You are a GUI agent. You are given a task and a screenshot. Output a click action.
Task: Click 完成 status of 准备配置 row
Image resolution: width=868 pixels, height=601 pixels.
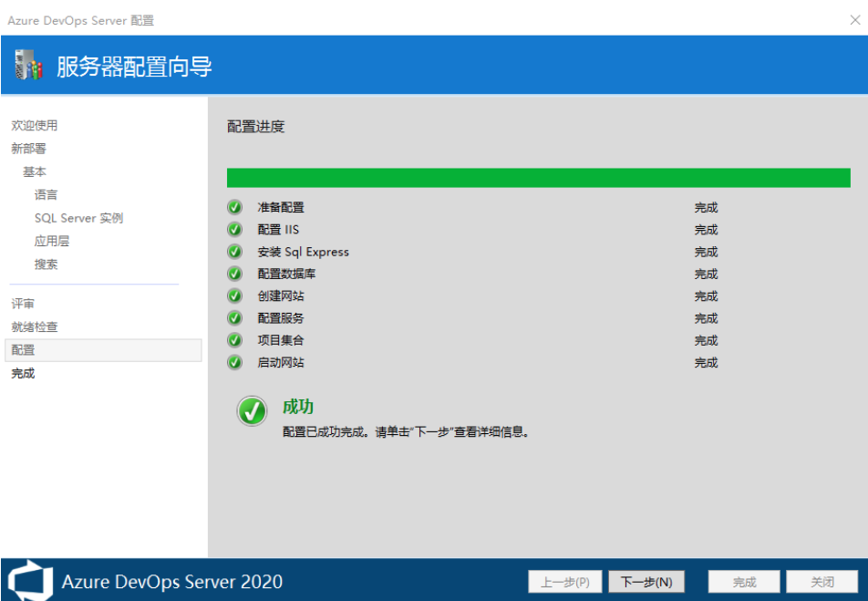tap(706, 208)
